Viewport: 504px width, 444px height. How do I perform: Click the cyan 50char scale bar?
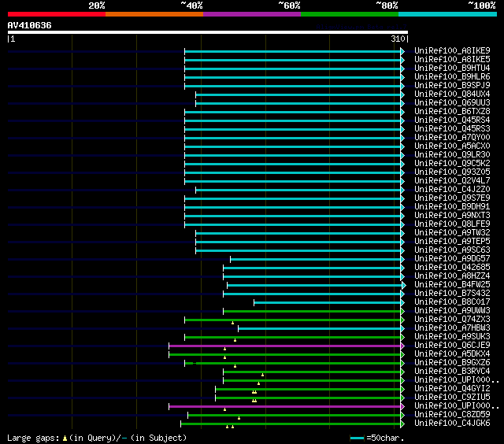pyautogui.click(x=357, y=438)
